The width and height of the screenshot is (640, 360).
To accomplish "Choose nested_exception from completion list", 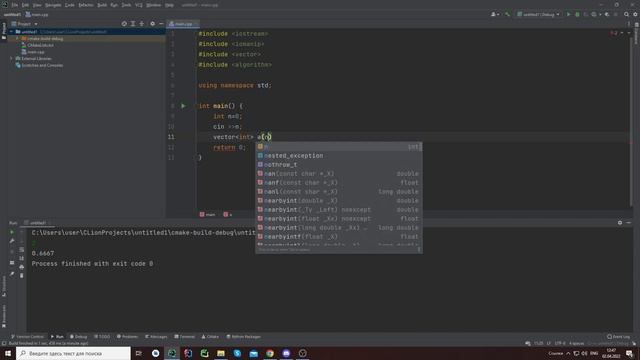I will 339,156.
